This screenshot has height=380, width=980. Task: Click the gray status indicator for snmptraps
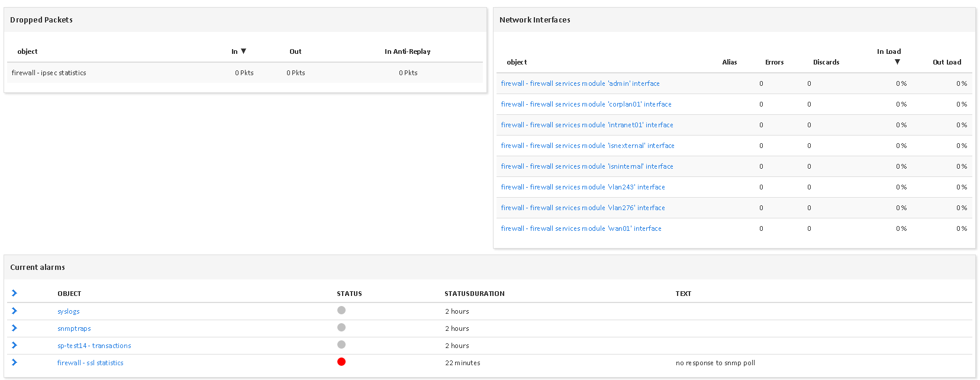point(341,327)
